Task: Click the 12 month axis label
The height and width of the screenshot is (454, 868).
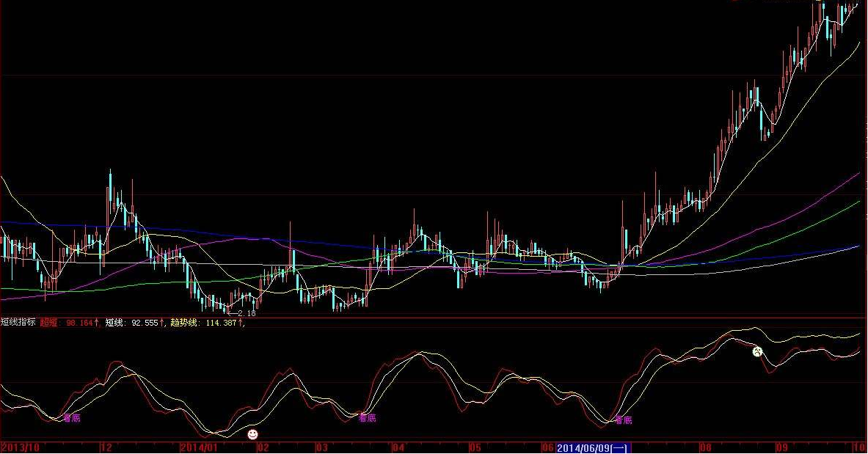Action: (x=106, y=448)
